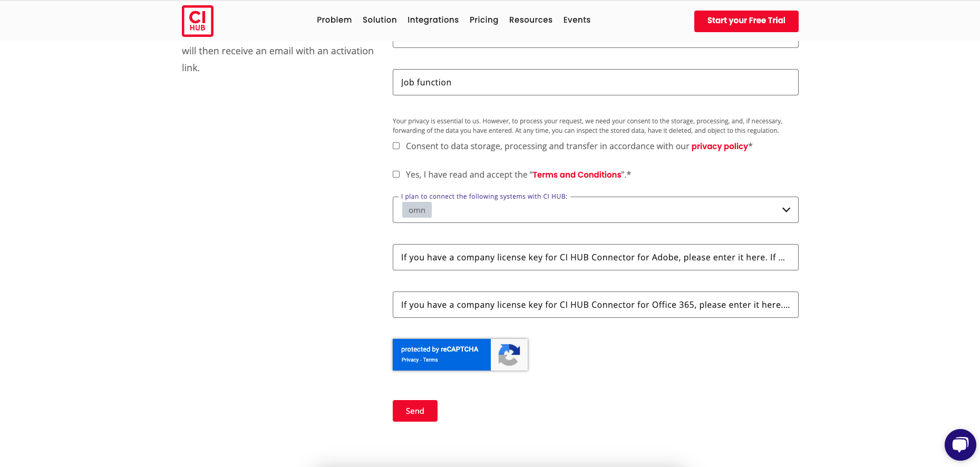Image resolution: width=980 pixels, height=467 pixels.
Task: Open the privacy policy link
Action: (720, 147)
